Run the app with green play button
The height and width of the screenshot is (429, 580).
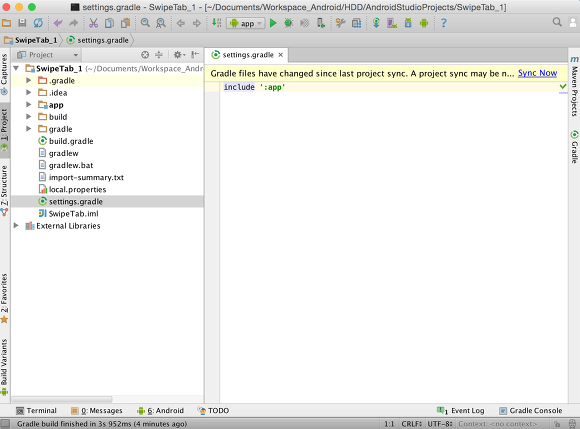[273, 23]
